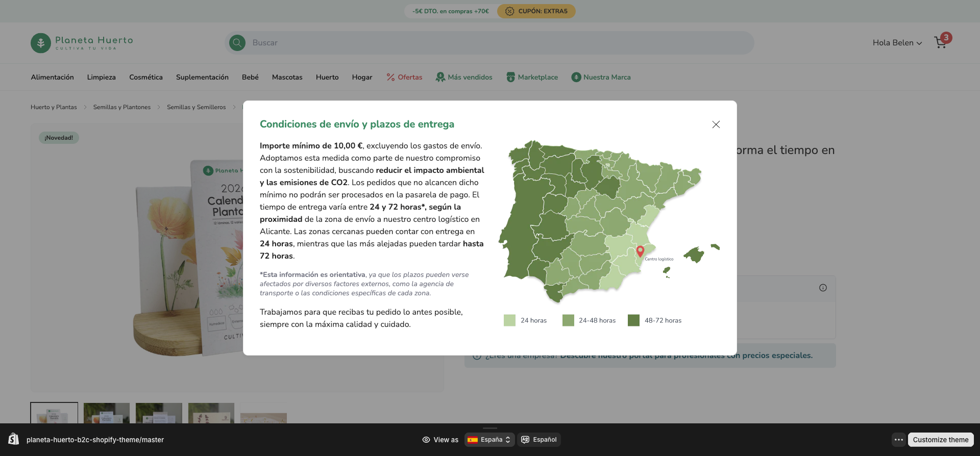The image size is (980, 456).
Task: Click the 24 horas legend swatch
Action: 509,320
